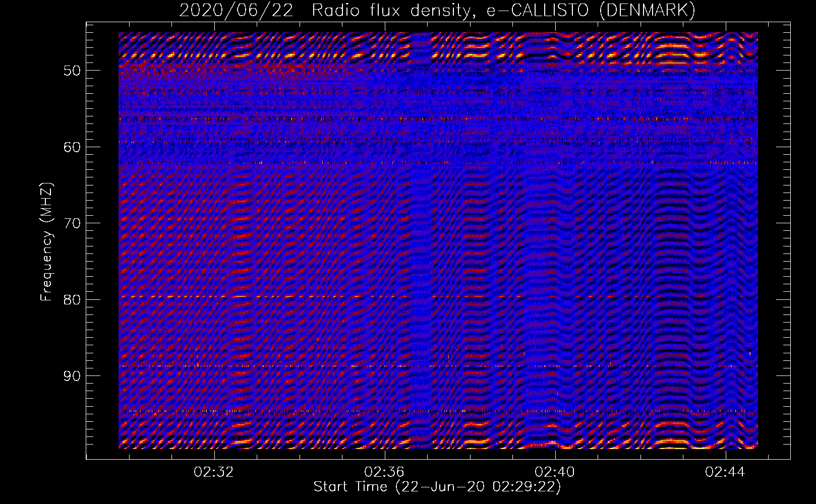Click the 02:44 time tick label
Image resolution: width=816 pixels, height=504 pixels.
click(725, 472)
